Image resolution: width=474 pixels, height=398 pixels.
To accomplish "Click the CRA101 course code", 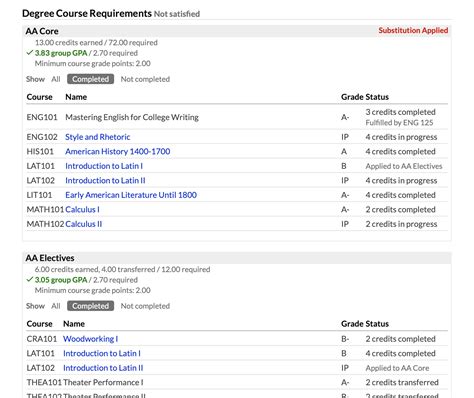I will (x=42, y=339).
